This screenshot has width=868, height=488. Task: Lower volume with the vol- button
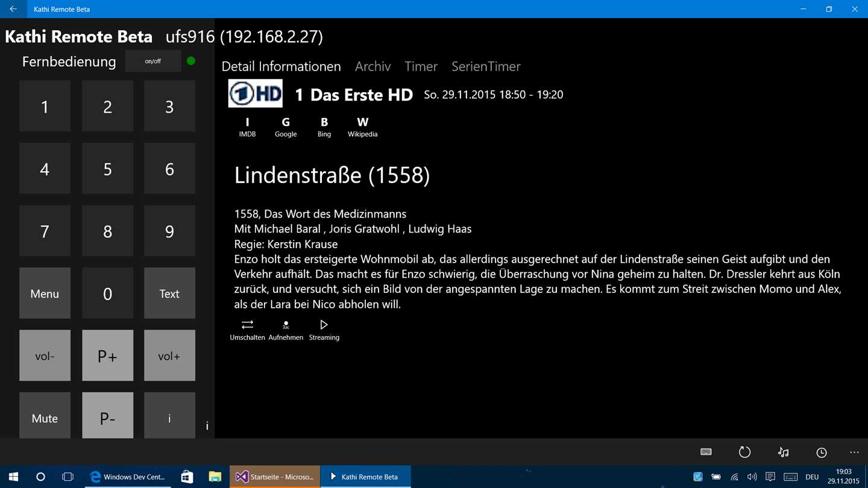click(x=45, y=355)
